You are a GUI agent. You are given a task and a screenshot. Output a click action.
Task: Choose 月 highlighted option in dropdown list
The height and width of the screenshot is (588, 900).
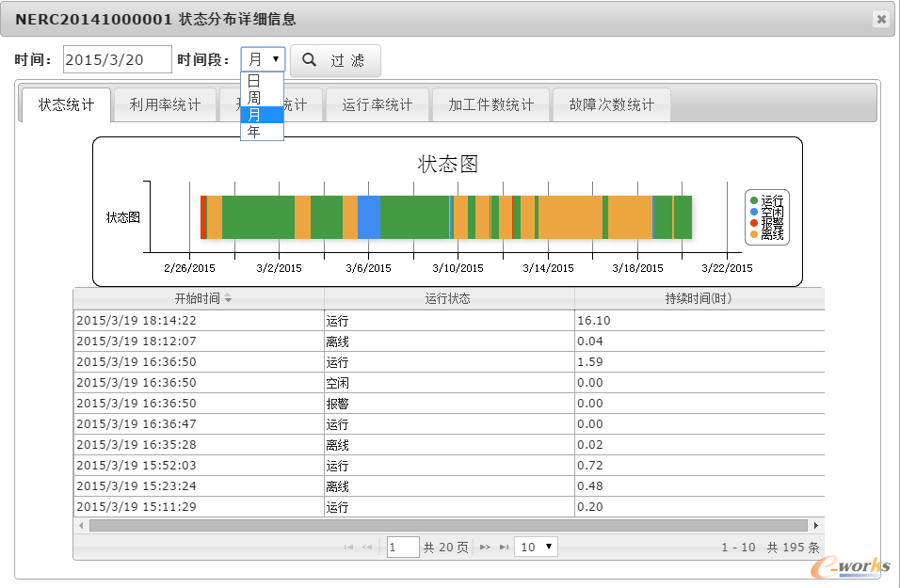tap(263, 115)
